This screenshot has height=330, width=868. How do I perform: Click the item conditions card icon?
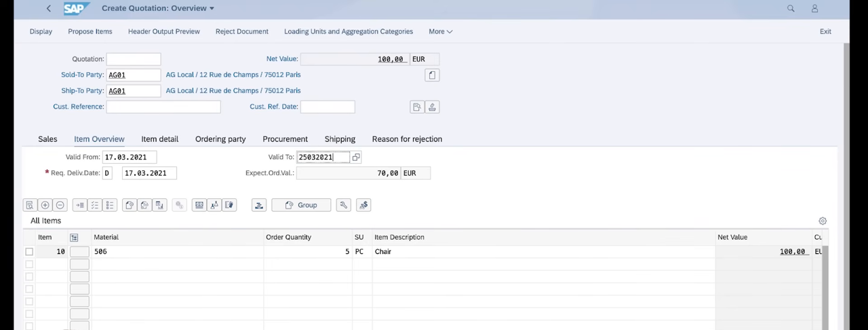click(199, 205)
